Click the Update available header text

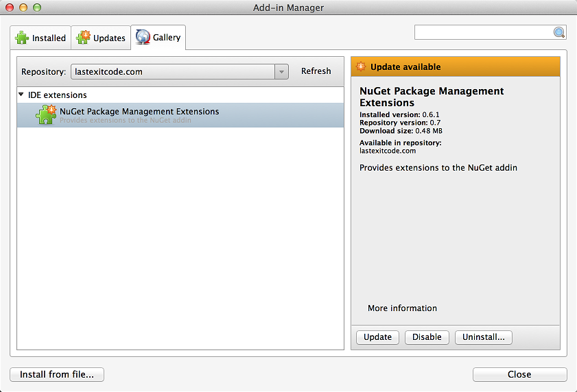pyautogui.click(x=405, y=67)
